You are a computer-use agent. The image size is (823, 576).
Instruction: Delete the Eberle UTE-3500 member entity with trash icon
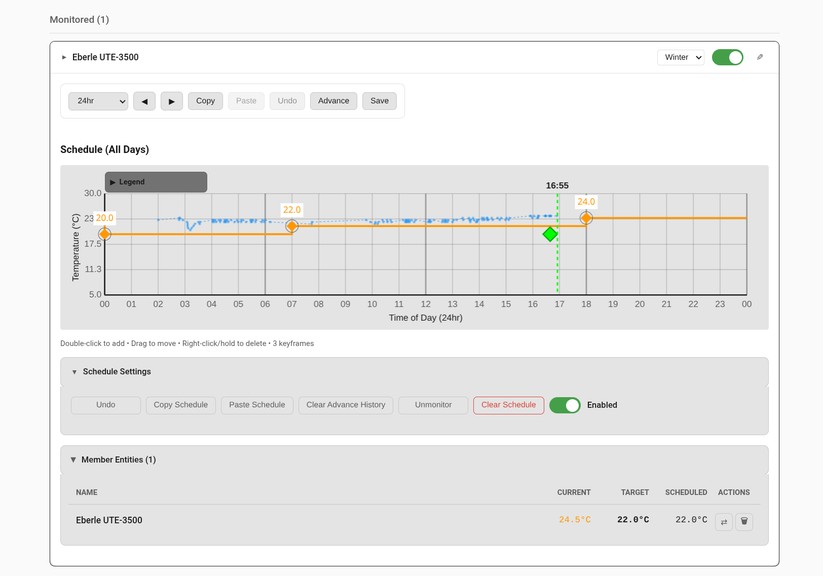[x=744, y=521]
